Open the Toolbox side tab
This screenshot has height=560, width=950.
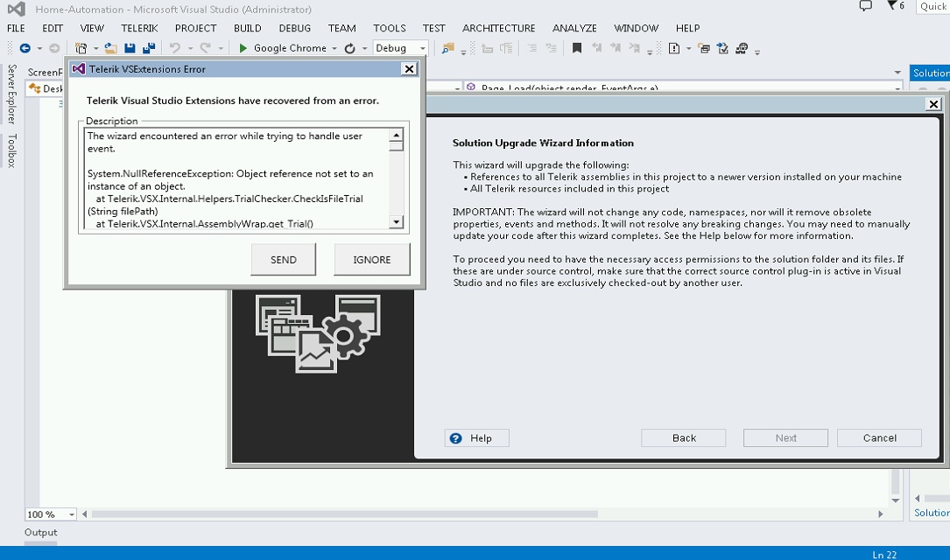(x=11, y=150)
